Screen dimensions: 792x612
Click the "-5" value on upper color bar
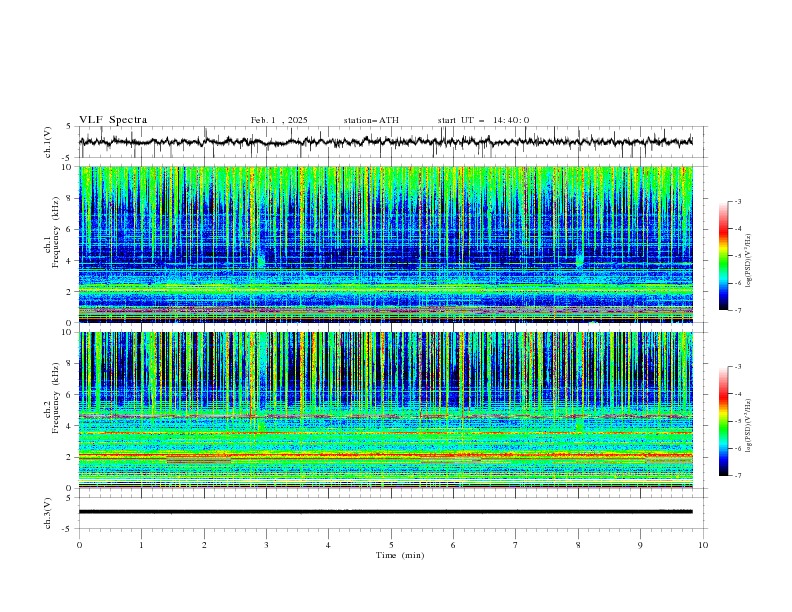pyautogui.click(x=737, y=256)
